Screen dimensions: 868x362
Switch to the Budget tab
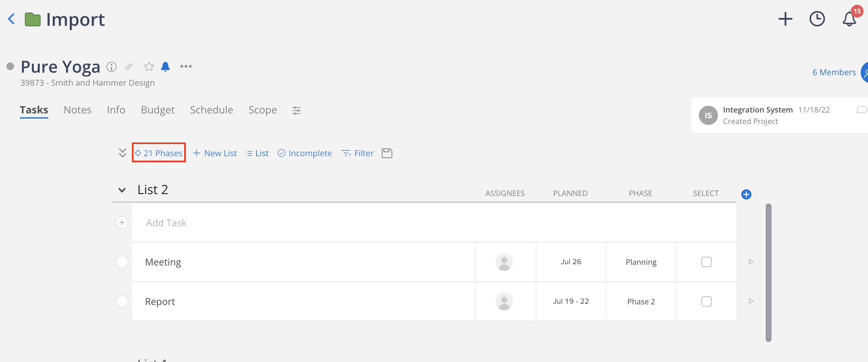(x=157, y=110)
